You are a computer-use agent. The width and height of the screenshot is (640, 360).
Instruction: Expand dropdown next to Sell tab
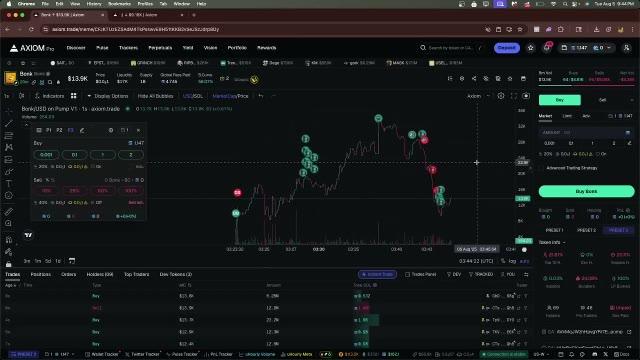[631, 100]
